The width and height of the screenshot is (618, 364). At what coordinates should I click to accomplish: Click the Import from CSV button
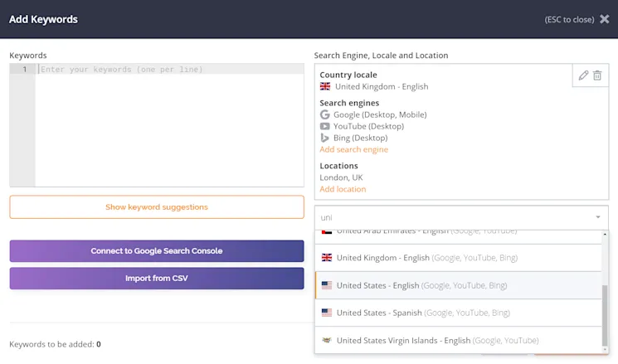(x=157, y=279)
